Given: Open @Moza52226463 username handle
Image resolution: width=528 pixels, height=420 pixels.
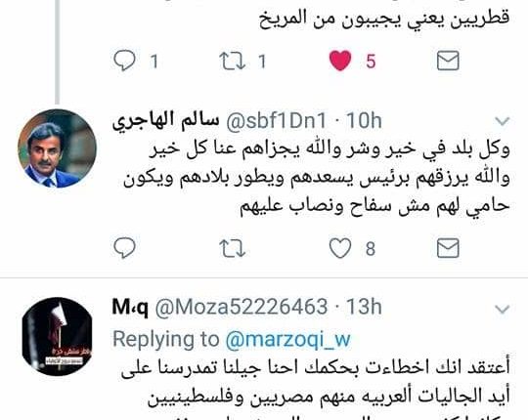Looking at the screenshot, I should click(242, 307).
